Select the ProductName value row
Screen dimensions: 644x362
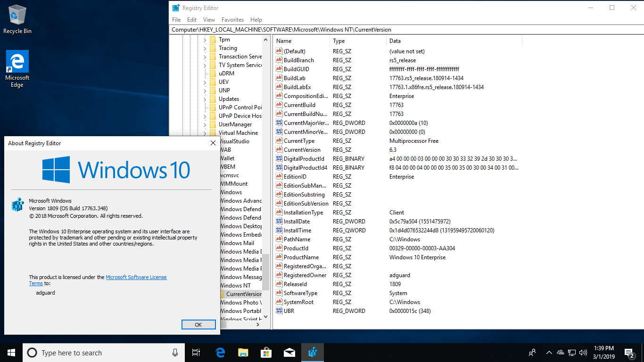(x=397, y=257)
